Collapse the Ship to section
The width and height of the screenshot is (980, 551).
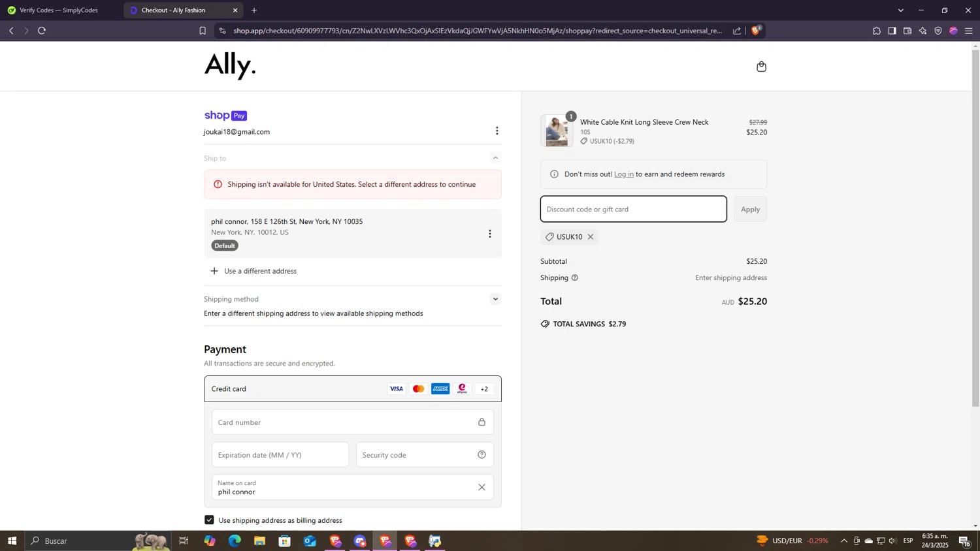click(495, 158)
